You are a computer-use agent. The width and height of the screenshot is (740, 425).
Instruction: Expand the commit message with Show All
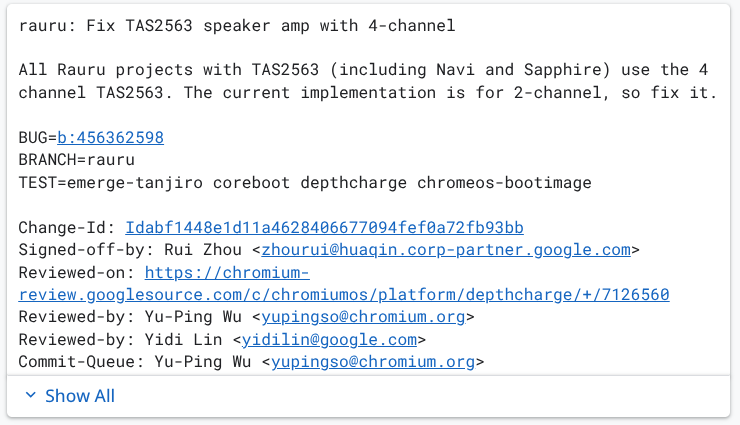click(80, 396)
